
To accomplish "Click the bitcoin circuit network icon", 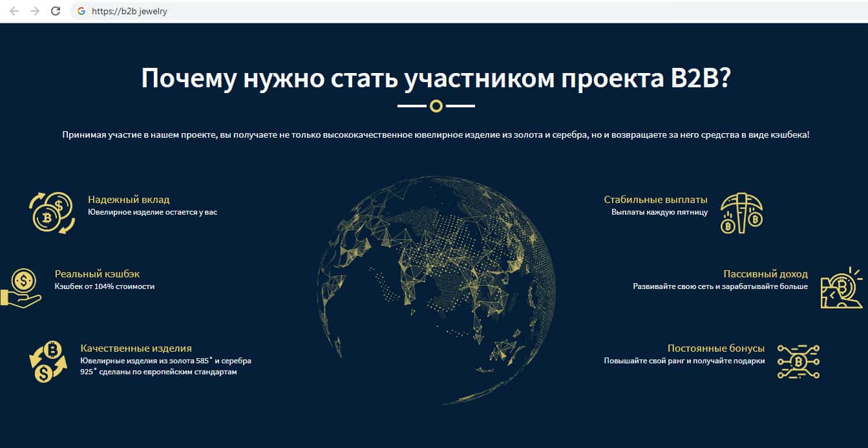I will 798,361.
